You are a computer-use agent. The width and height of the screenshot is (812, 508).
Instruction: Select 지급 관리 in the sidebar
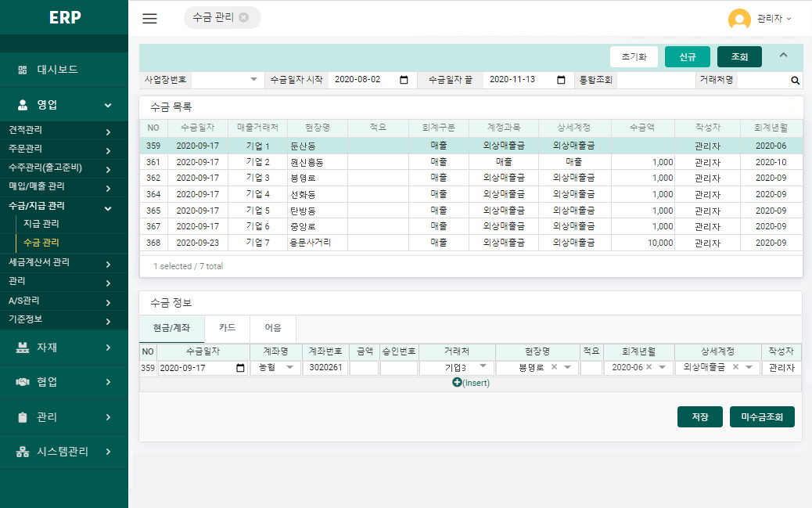tap(41, 225)
